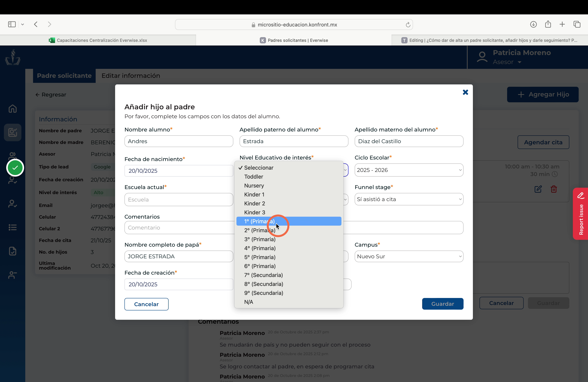Image resolution: width=588 pixels, height=382 pixels.
Task: Choose Kinder 1 from the list
Action: coord(289,195)
